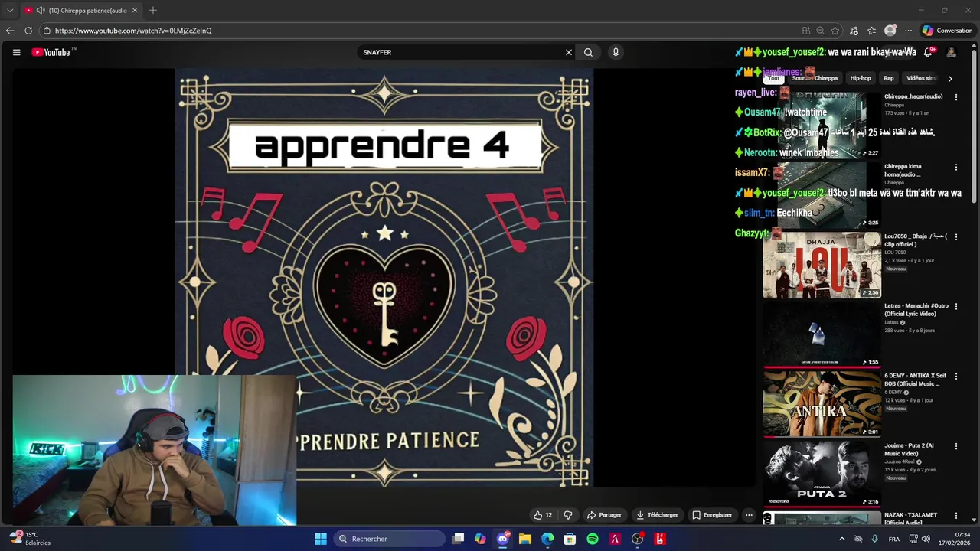
Task: Like the video with thumbs up
Action: click(543, 515)
